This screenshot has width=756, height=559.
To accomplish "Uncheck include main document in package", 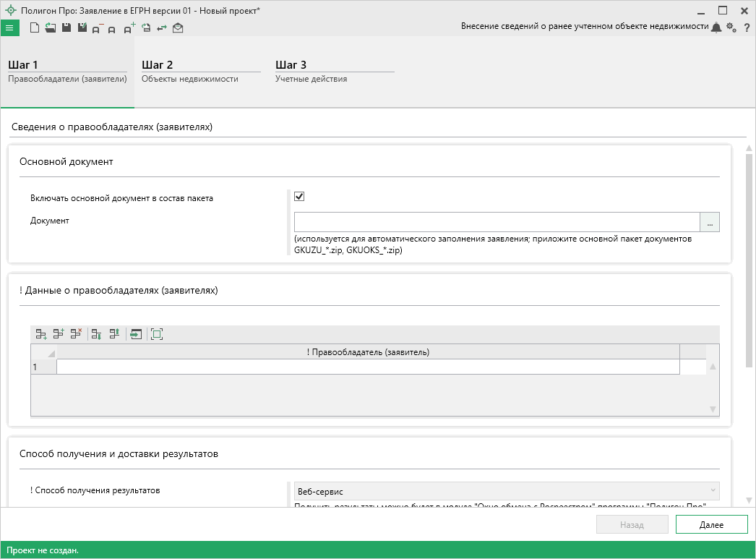I will coord(299,197).
